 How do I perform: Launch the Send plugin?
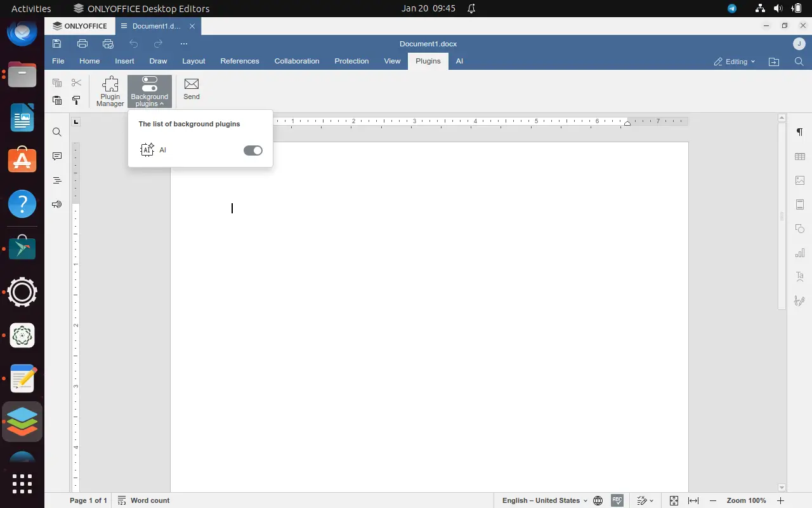tap(192, 89)
